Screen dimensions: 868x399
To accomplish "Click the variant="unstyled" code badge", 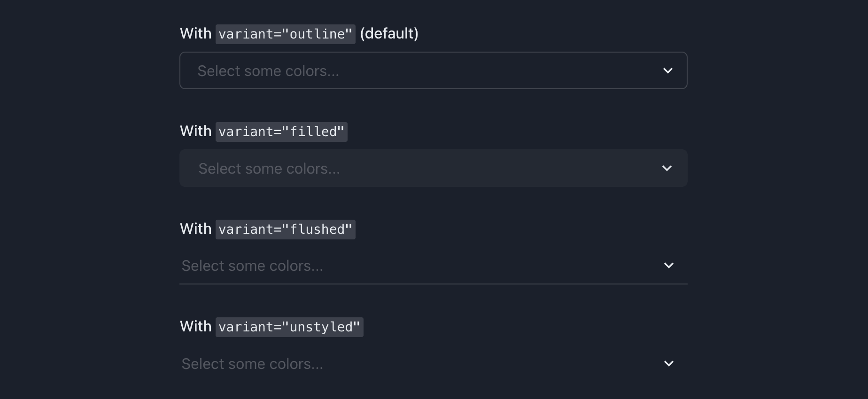I will (289, 327).
